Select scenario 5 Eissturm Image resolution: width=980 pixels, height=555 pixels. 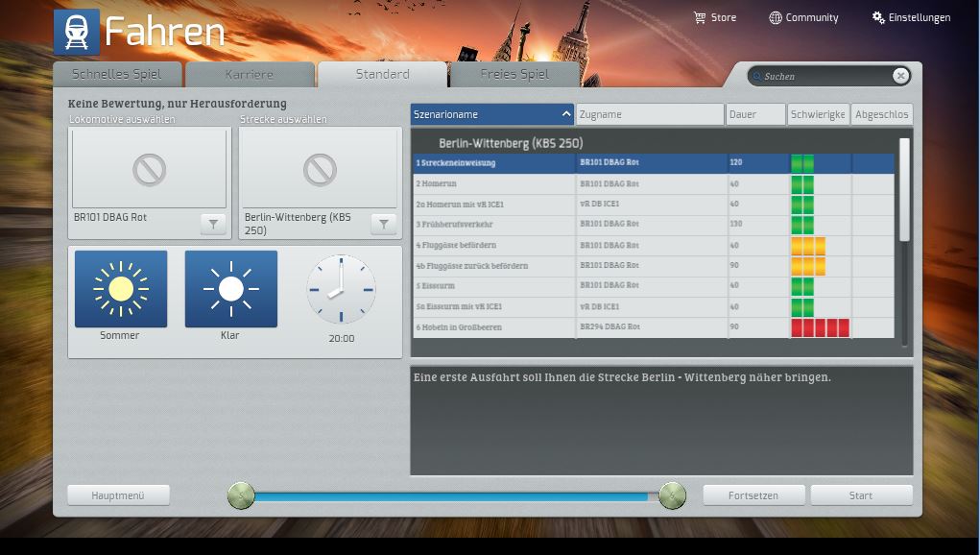(653, 285)
